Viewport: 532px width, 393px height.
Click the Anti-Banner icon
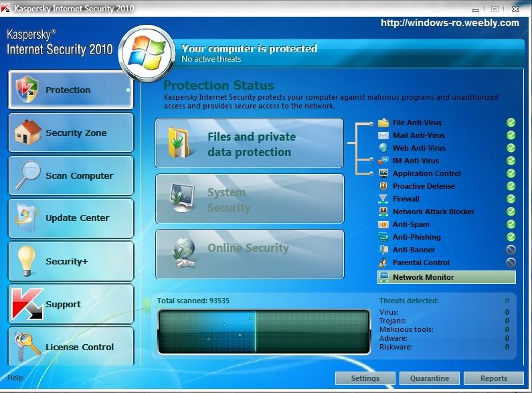pyautogui.click(x=383, y=250)
